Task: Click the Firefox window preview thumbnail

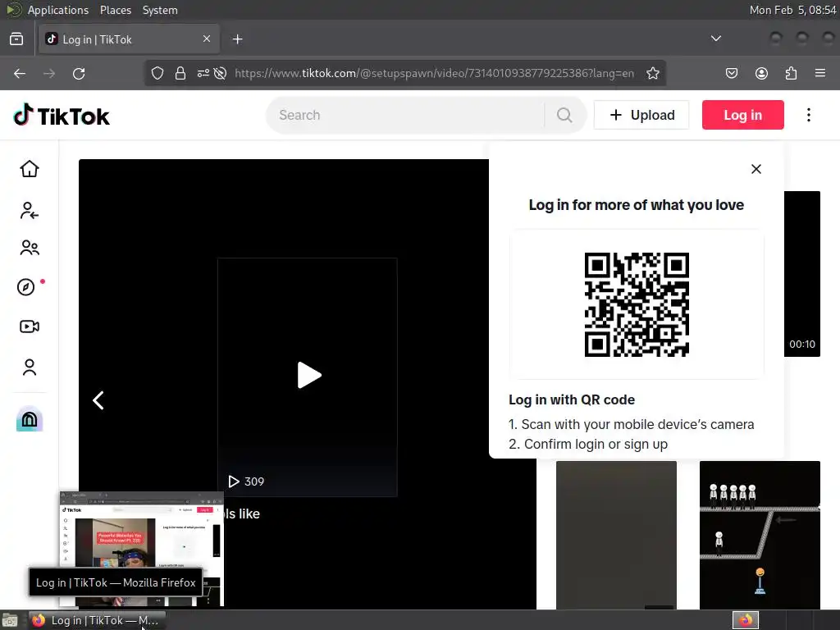Action: (141, 549)
